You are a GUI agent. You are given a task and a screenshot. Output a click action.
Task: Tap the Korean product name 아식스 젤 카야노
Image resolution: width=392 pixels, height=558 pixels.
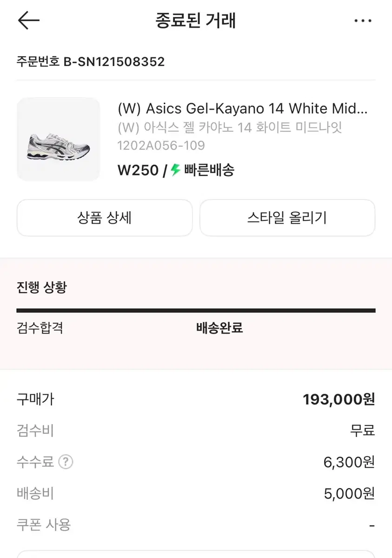pos(230,127)
